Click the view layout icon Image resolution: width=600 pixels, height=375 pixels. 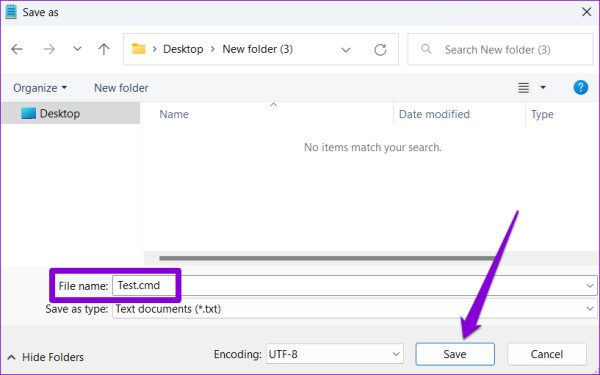point(523,88)
